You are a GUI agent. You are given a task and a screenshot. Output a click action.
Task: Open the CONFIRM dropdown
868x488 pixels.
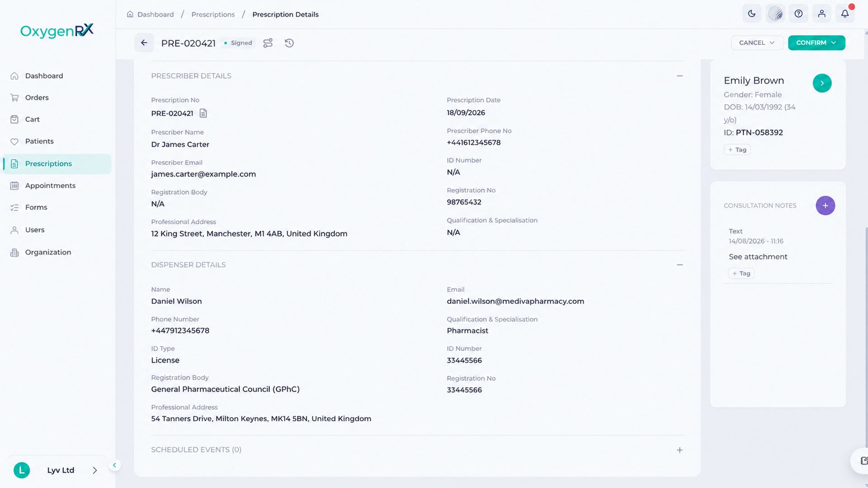(816, 43)
